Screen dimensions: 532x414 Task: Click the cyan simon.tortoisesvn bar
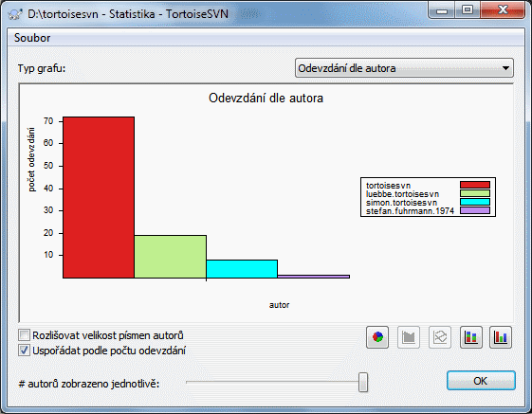pos(242,269)
